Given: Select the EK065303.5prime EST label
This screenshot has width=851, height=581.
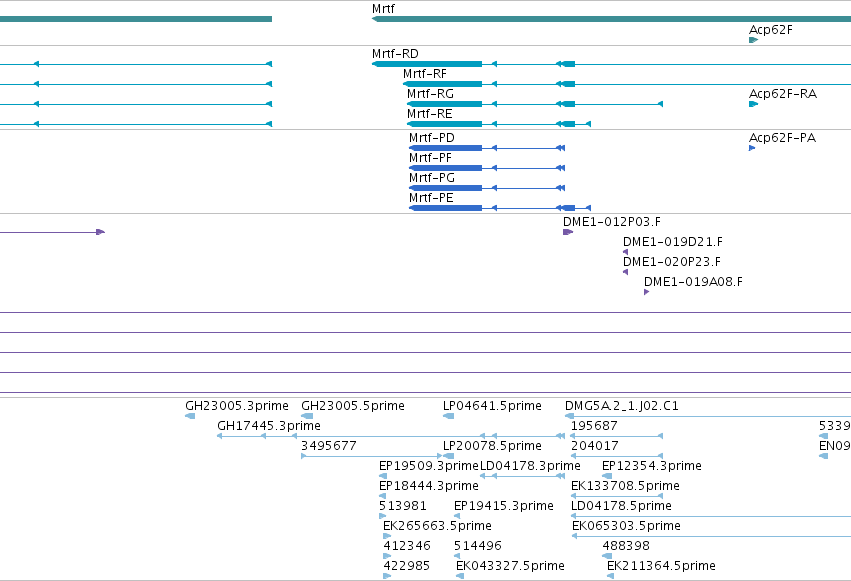Looking at the screenshot, I should click(x=626, y=526).
